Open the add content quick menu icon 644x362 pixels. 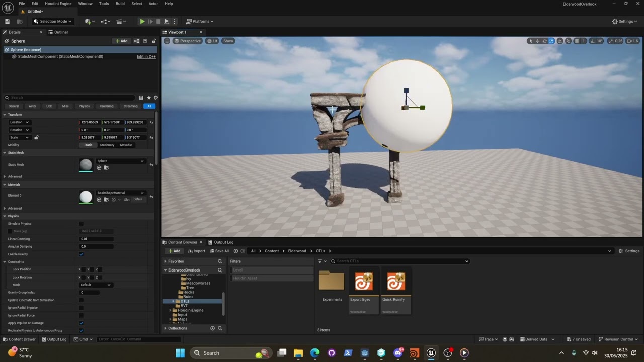(x=89, y=21)
